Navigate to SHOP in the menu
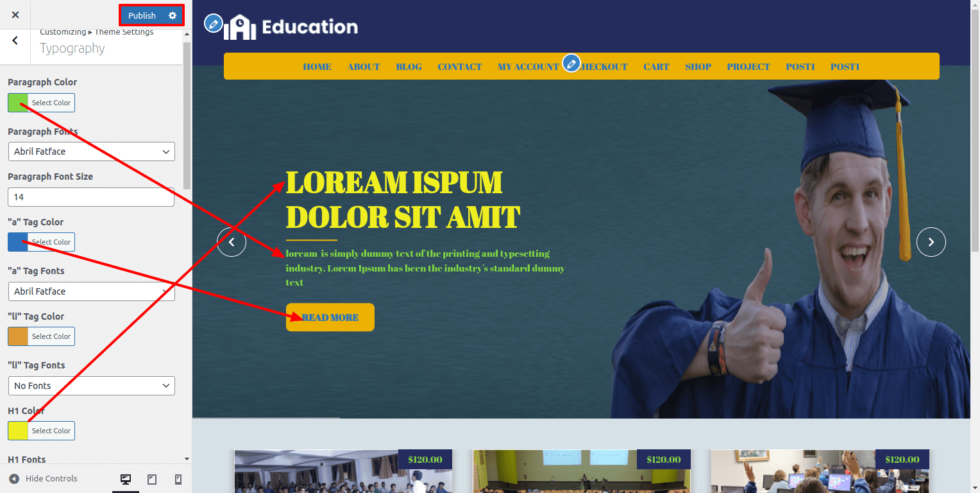This screenshot has width=980, height=493. coord(698,67)
